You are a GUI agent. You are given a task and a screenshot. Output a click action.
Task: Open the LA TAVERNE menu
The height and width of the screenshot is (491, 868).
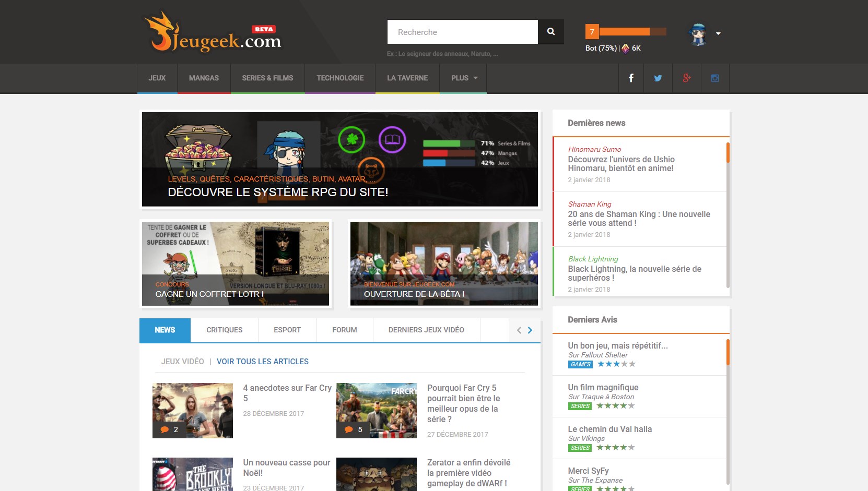tap(407, 78)
